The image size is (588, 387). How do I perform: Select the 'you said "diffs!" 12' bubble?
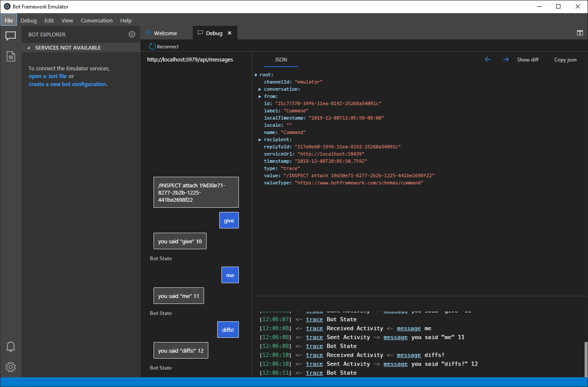click(181, 351)
